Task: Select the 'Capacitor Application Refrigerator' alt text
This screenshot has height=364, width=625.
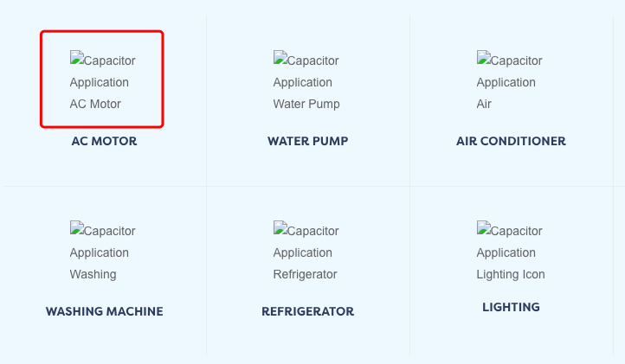Action: (306, 252)
